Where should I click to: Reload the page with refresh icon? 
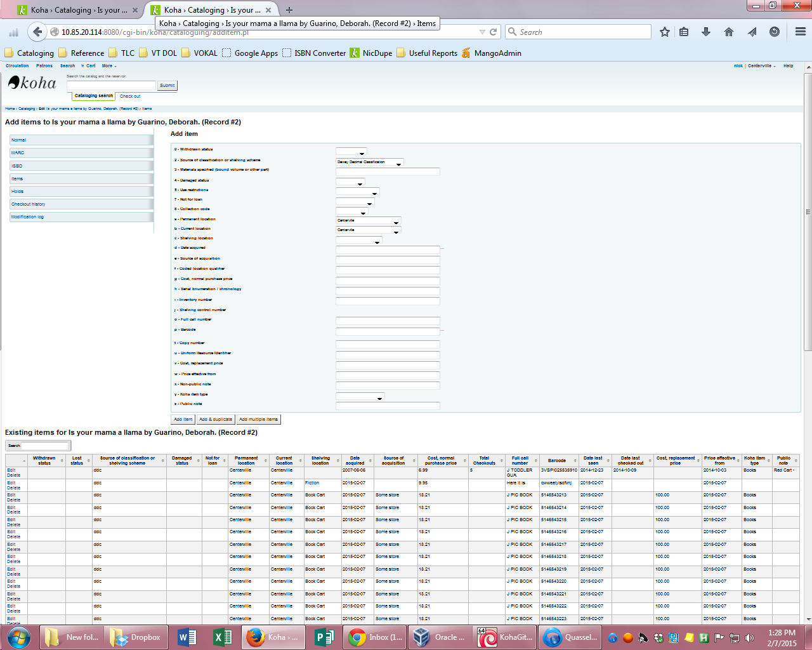pos(493,32)
